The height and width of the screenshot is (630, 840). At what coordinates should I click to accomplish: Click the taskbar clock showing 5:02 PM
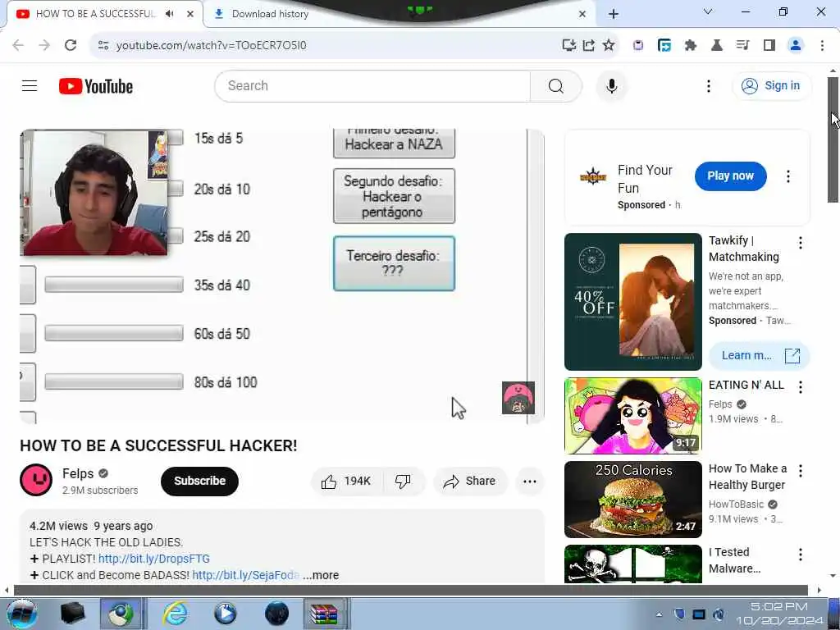(x=779, y=614)
